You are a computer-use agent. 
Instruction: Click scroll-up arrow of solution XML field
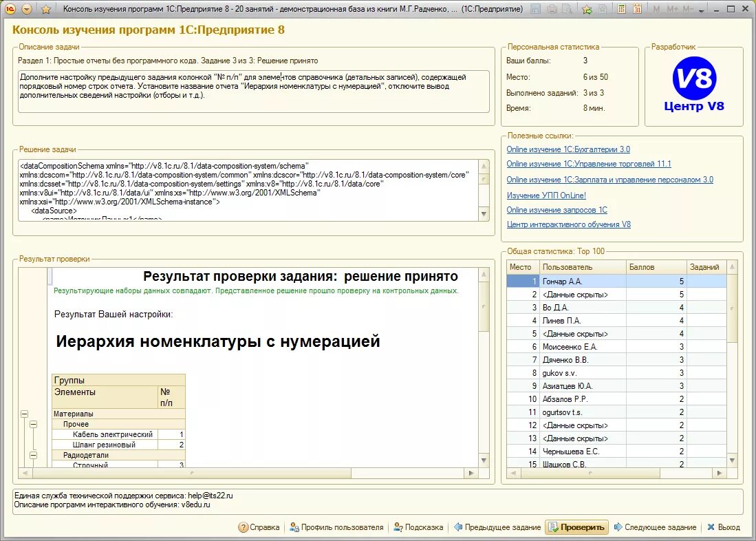click(x=484, y=166)
